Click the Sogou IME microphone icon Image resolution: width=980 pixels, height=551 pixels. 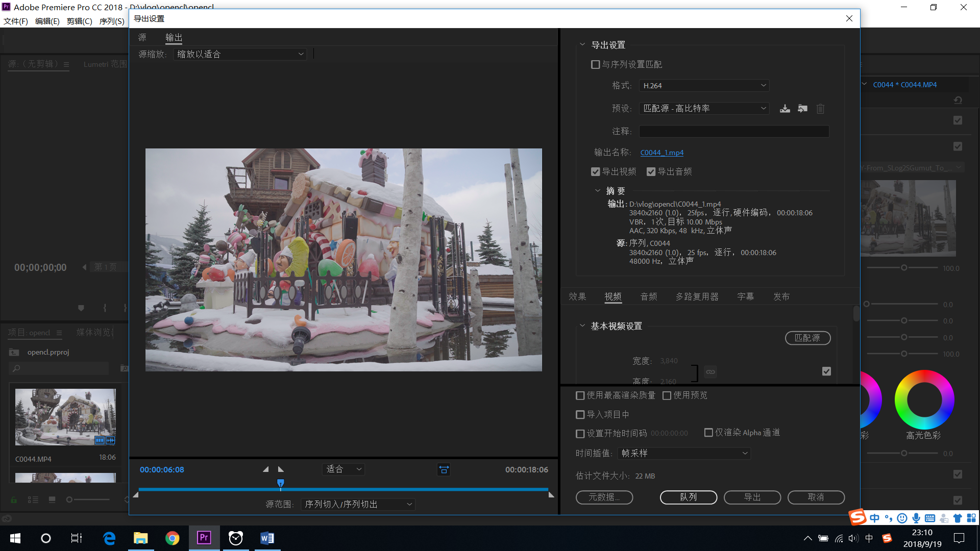point(916,518)
